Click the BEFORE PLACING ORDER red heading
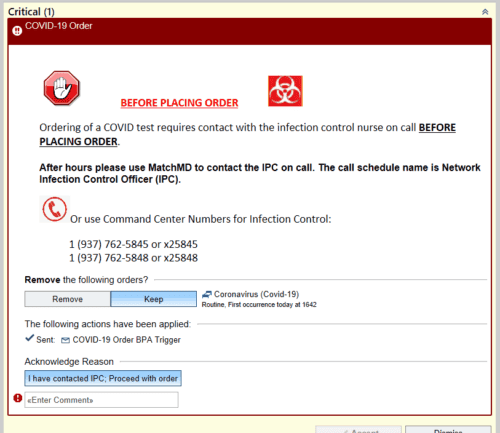500x433 pixels. click(x=179, y=103)
